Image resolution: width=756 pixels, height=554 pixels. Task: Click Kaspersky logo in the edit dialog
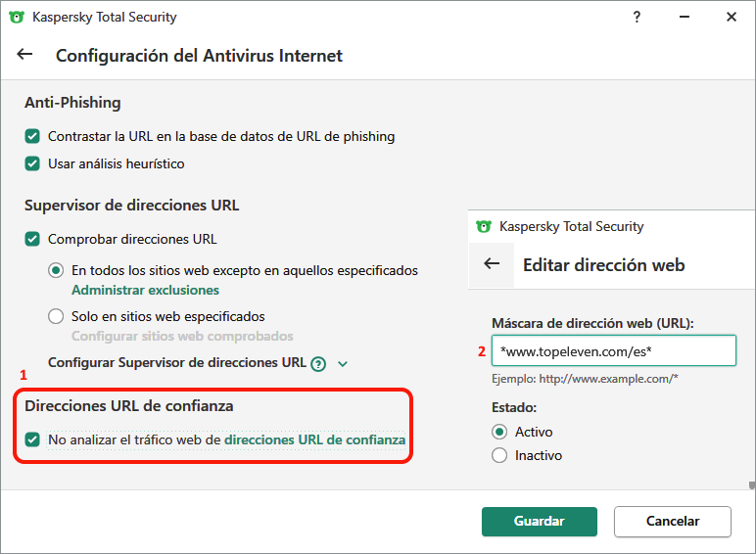tap(483, 226)
